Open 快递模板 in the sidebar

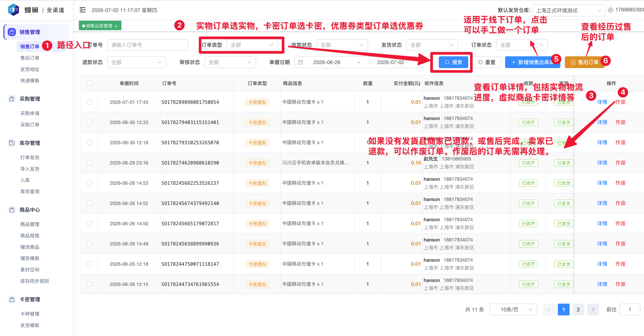point(30,80)
